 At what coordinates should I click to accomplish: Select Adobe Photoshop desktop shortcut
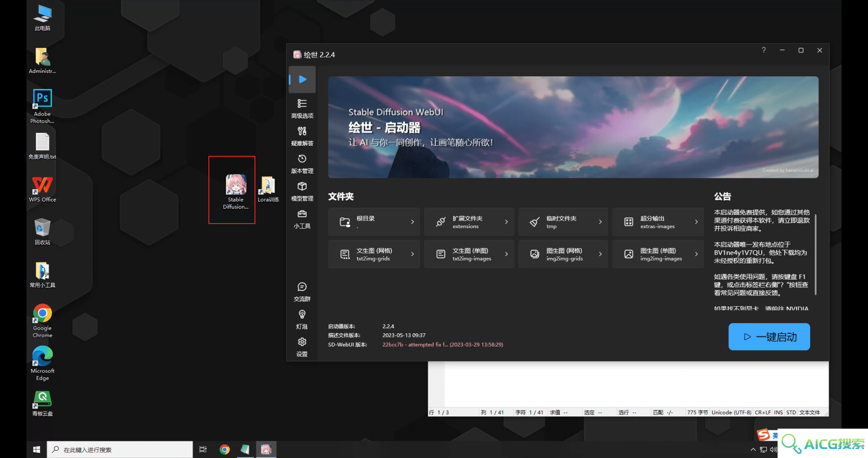[42, 106]
